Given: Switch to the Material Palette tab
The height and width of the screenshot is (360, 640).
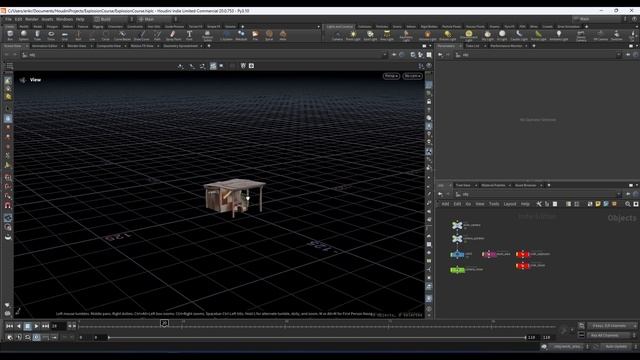Looking at the screenshot, I should (493, 185).
